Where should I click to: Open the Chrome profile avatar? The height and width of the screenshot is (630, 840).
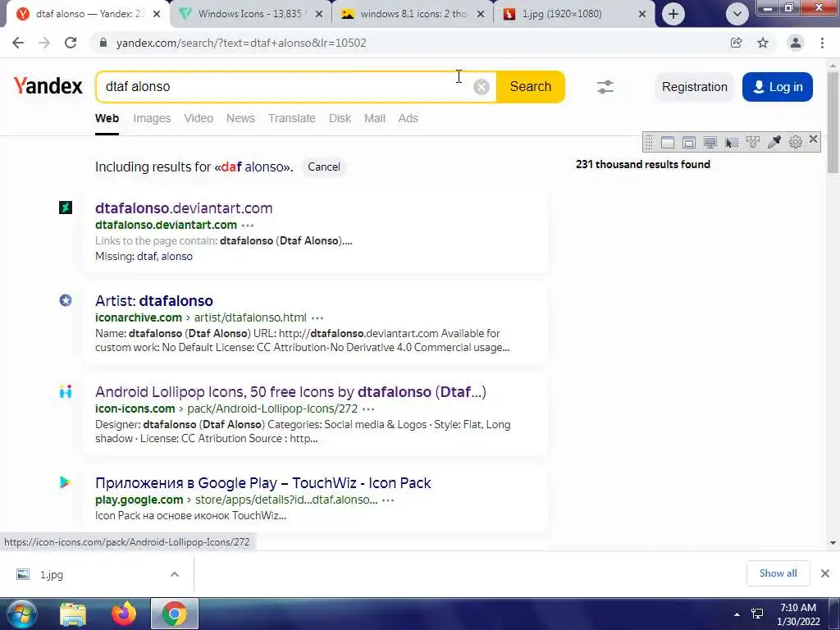click(x=796, y=43)
